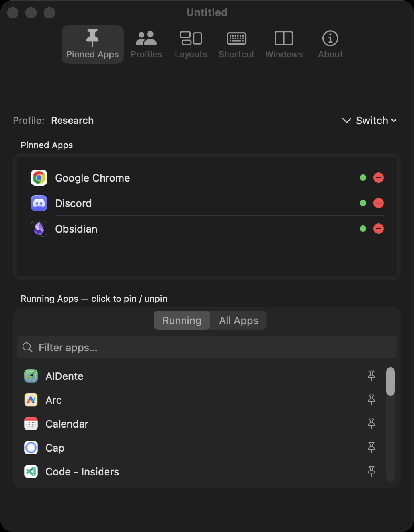Click Google Chrome's green status indicator
414x532 pixels.
tap(363, 178)
